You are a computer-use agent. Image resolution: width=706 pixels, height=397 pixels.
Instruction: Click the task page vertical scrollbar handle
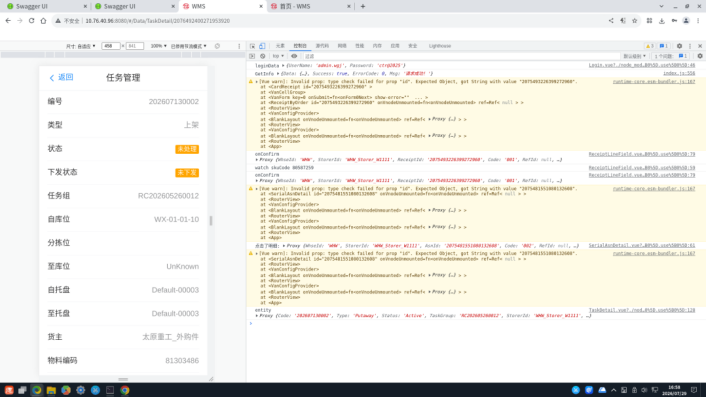click(x=211, y=221)
